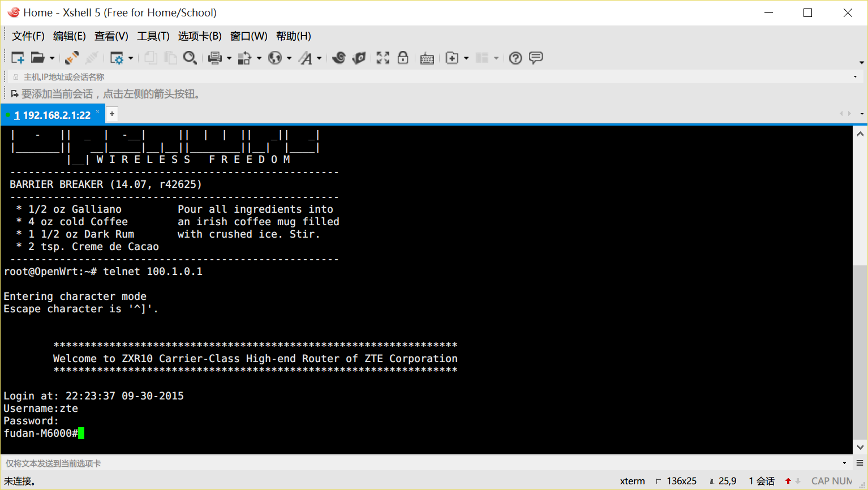Image resolution: width=868 pixels, height=490 pixels.
Task: Launch Xmanager via the leaf icon
Action: pos(359,58)
